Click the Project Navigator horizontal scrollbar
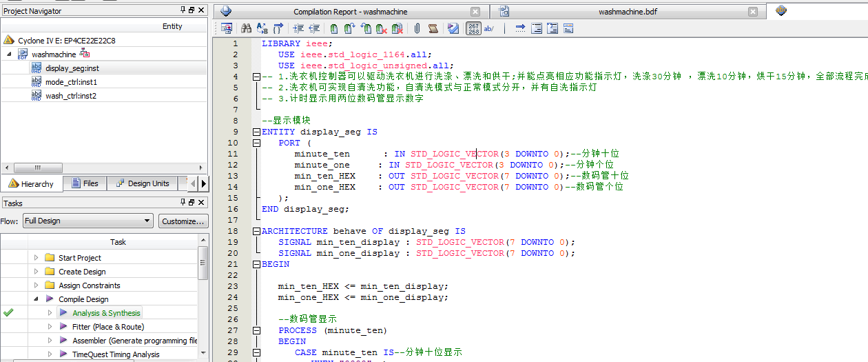Image resolution: width=868 pixels, height=362 pixels. pos(38,168)
